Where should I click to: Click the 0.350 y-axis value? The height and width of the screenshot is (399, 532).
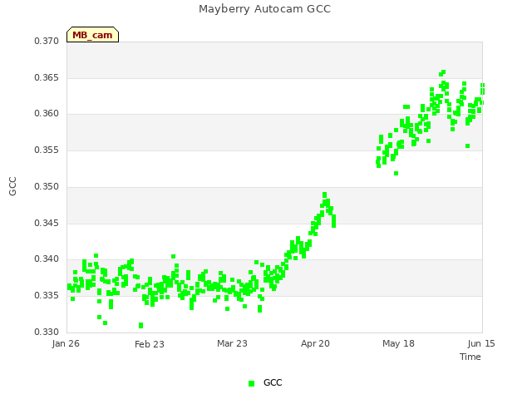point(47,186)
